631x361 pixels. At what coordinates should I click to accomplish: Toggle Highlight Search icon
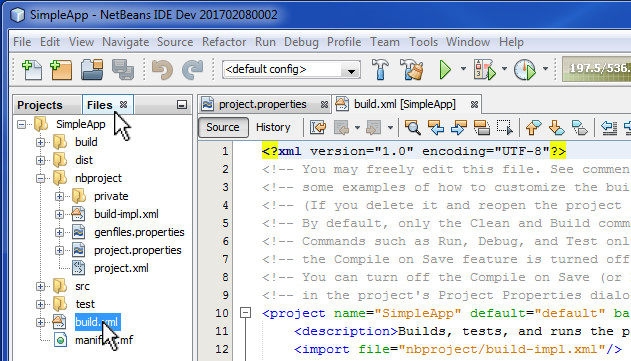pyautogui.click(x=482, y=128)
